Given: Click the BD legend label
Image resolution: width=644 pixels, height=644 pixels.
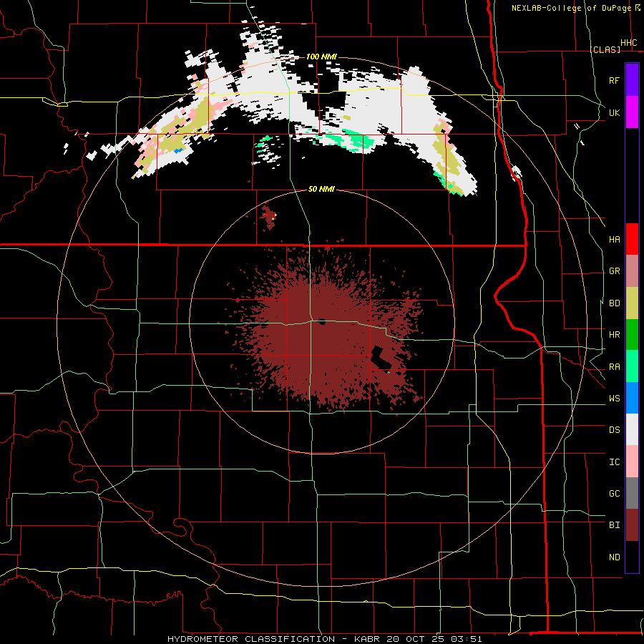Looking at the screenshot, I should click(x=614, y=303).
